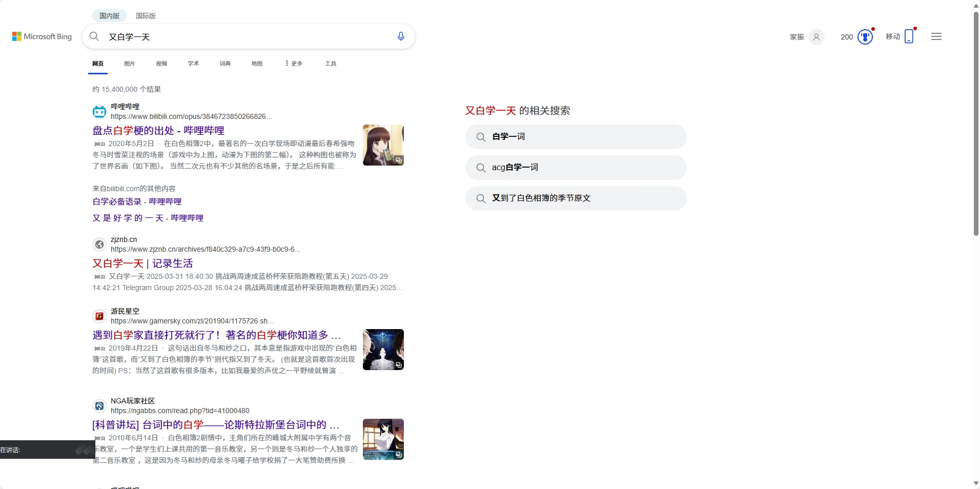Switch to 国际版 search mode
The width and height of the screenshot is (980, 489).
[x=146, y=16]
